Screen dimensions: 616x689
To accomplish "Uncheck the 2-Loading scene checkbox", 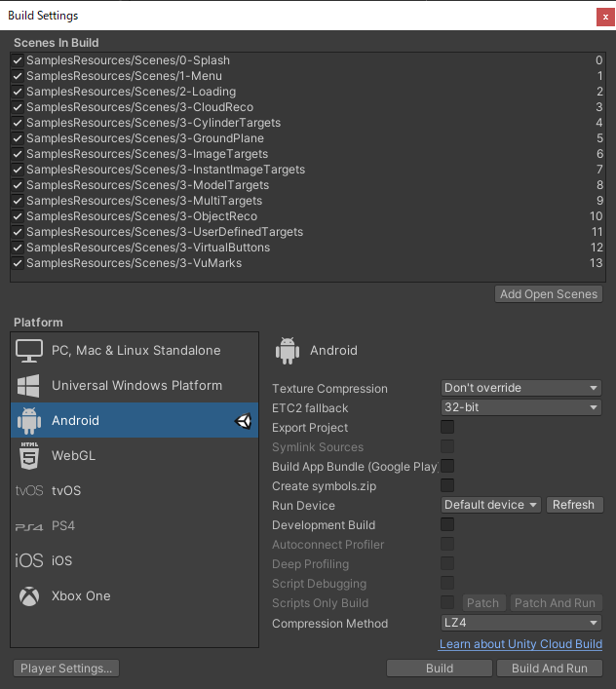I will (x=18, y=92).
